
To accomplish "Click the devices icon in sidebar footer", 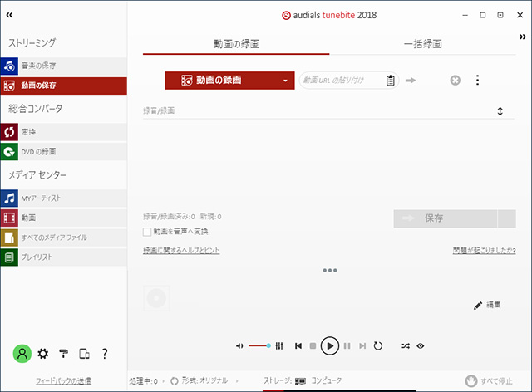I will (84, 354).
